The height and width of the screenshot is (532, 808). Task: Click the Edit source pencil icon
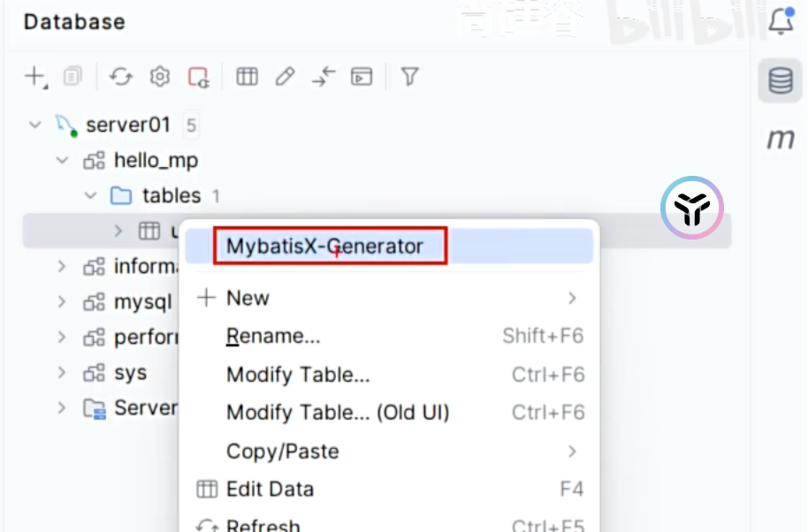(x=285, y=77)
